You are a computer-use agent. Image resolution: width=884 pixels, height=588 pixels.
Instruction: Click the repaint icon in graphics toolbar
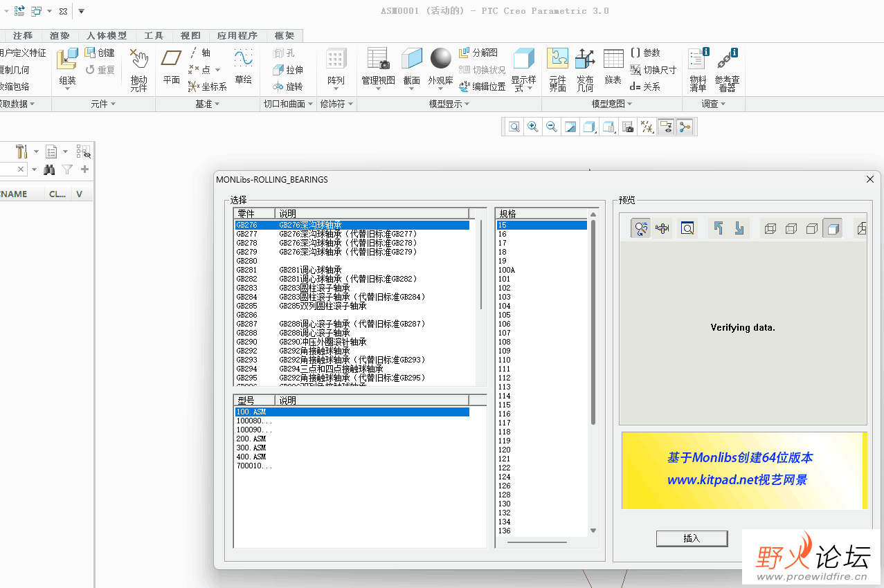tap(570, 127)
